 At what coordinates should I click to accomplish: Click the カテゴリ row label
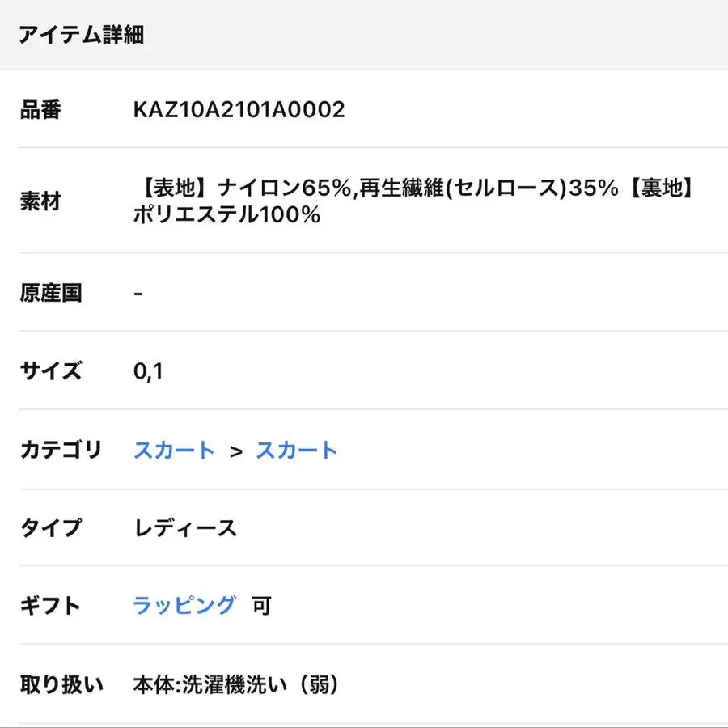(61, 451)
